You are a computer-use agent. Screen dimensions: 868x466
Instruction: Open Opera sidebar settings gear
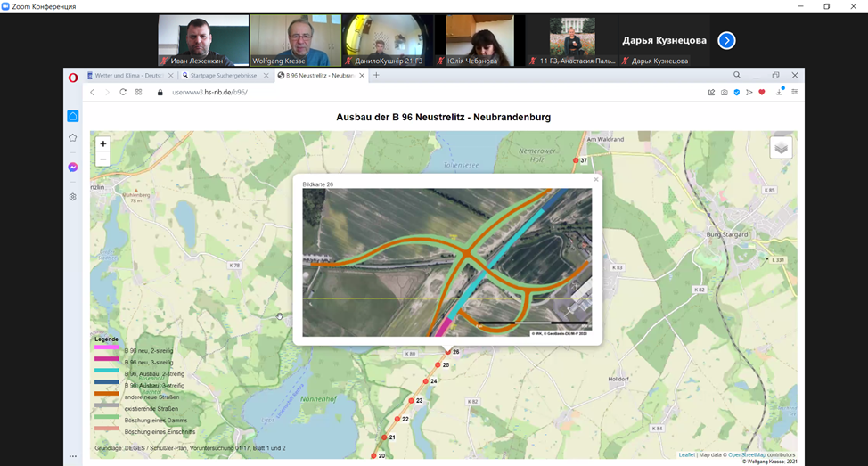(x=72, y=197)
